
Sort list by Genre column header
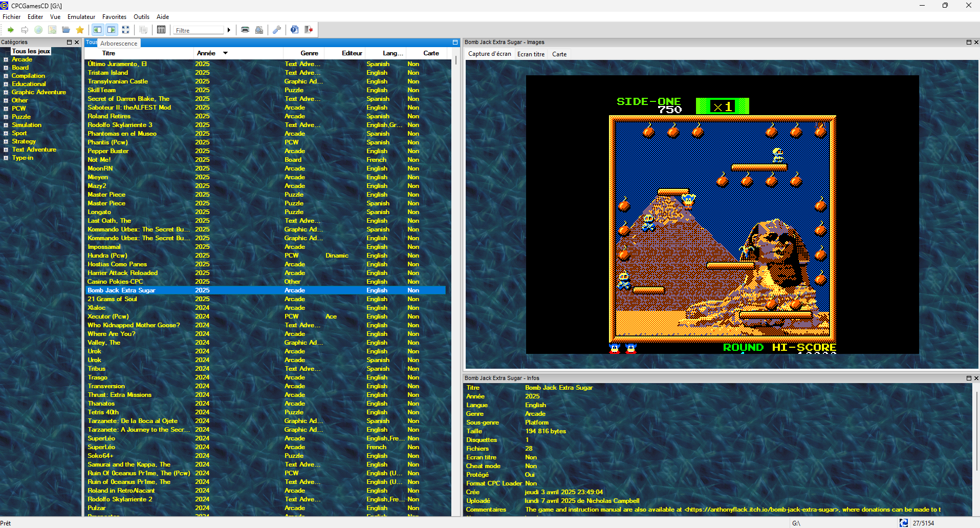(303, 53)
